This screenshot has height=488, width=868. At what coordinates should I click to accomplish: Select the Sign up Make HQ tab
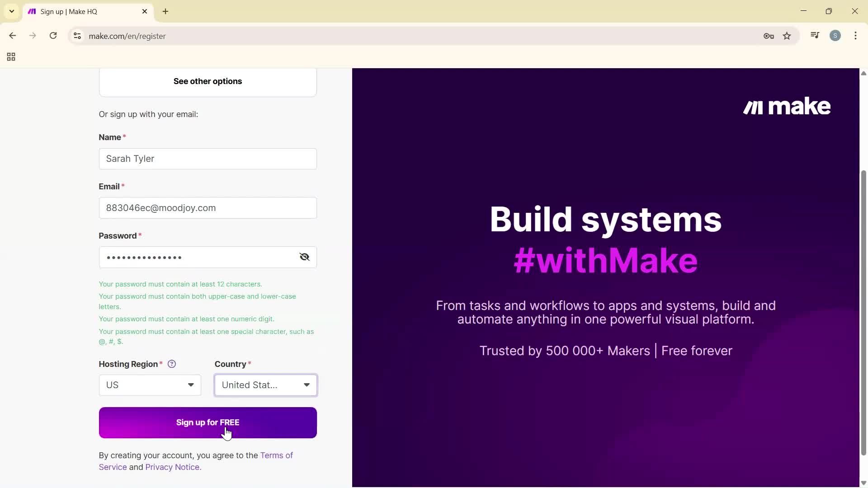72,11
